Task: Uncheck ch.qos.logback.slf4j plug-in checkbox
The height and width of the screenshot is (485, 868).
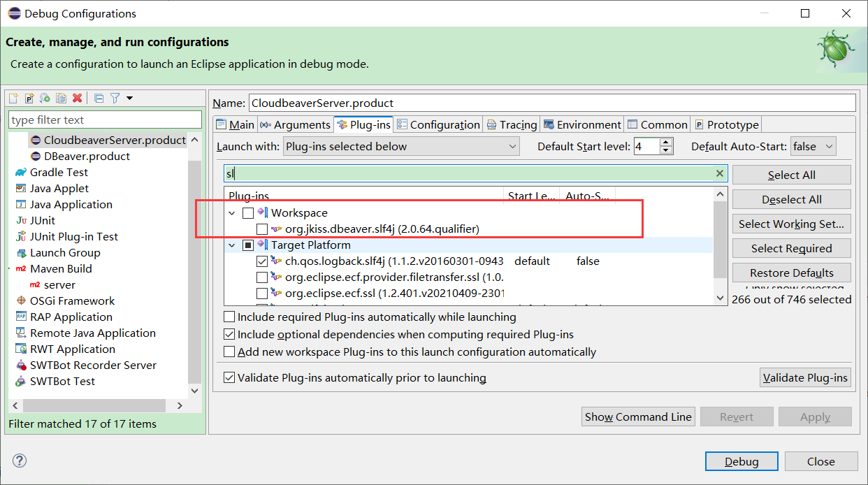Action: pyautogui.click(x=262, y=261)
